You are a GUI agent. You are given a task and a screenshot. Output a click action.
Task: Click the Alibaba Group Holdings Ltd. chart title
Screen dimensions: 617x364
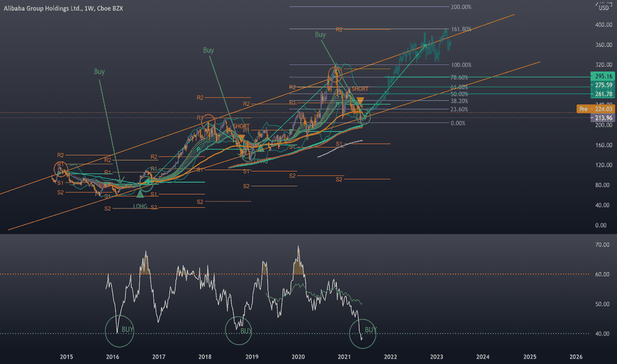(64, 8)
